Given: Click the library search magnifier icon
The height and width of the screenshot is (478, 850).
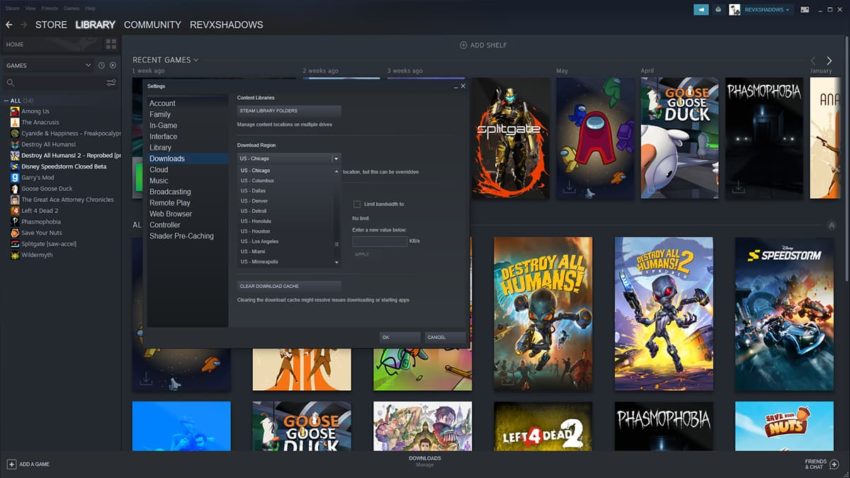Looking at the screenshot, I should pos(10,83).
